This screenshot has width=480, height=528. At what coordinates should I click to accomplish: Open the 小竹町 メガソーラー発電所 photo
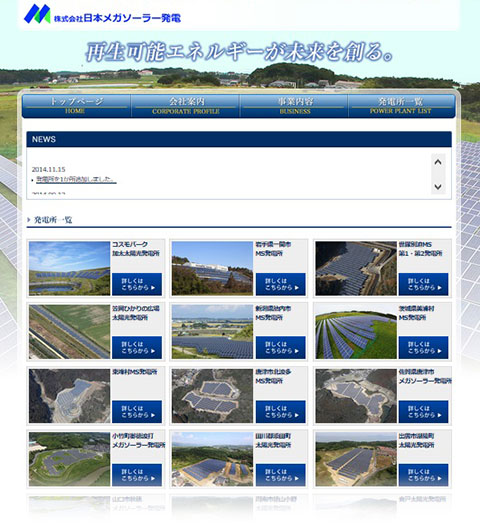pos(69,459)
